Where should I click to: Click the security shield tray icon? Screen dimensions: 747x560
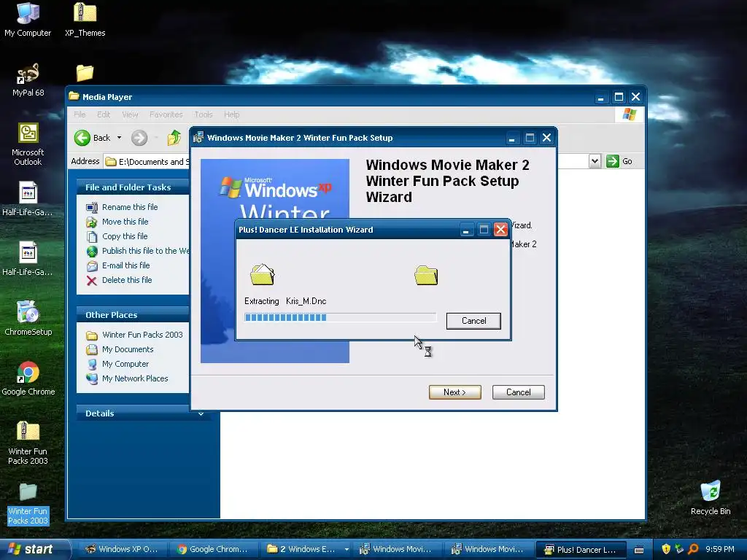tap(666, 550)
